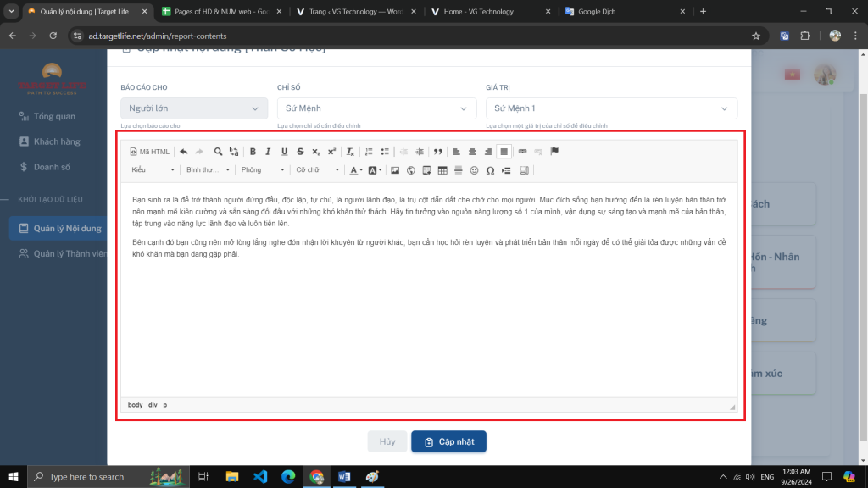The width and height of the screenshot is (868, 488).
Task: Reload the page
Action: [53, 36]
